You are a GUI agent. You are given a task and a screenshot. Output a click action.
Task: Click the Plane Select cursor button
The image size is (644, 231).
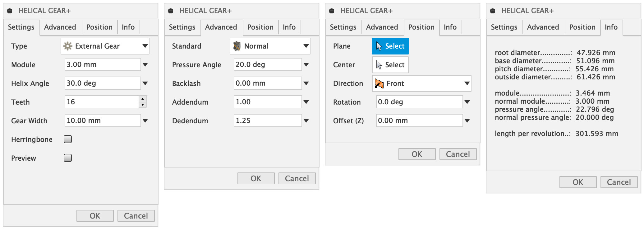[x=390, y=46]
